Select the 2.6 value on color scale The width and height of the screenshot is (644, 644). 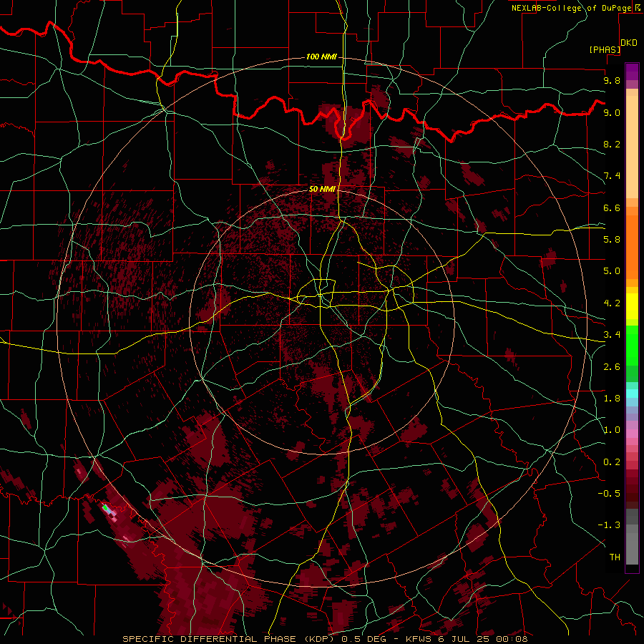pos(612,367)
